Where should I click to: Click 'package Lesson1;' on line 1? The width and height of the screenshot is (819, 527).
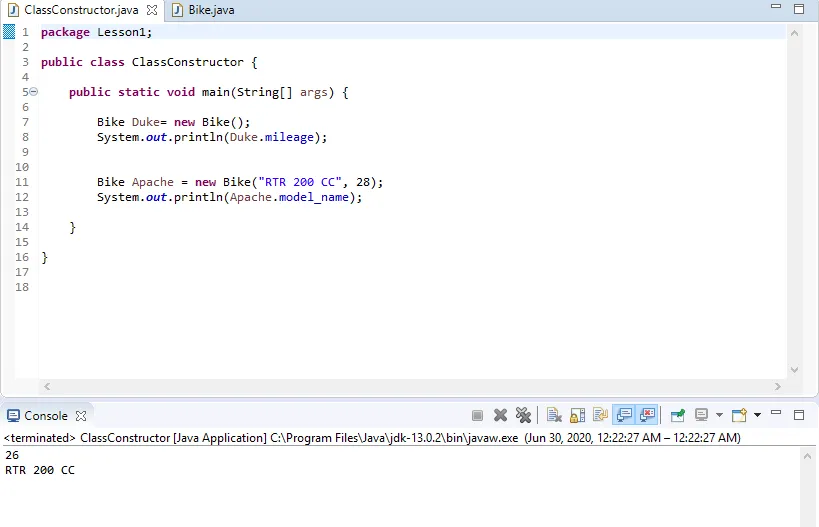click(97, 32)
